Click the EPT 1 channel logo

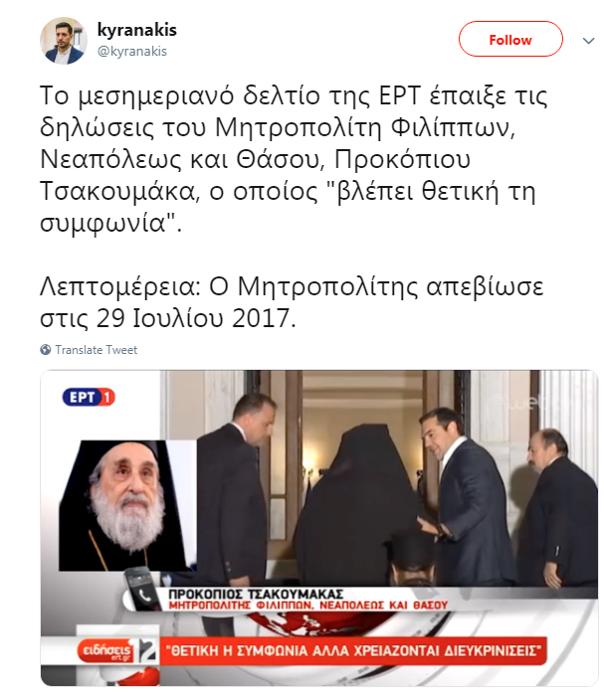(89, 398)
